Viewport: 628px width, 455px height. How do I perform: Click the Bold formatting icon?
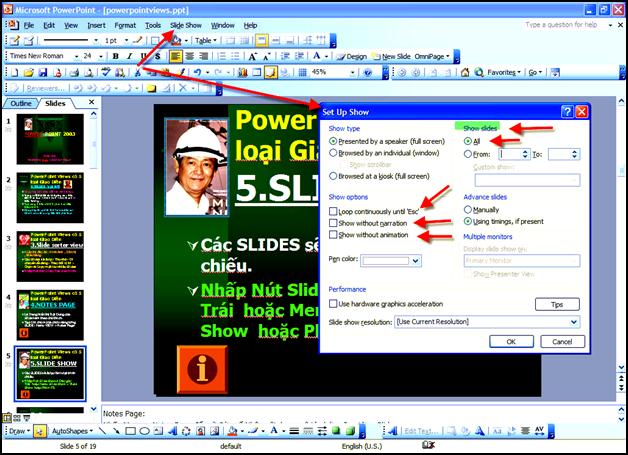115,56
